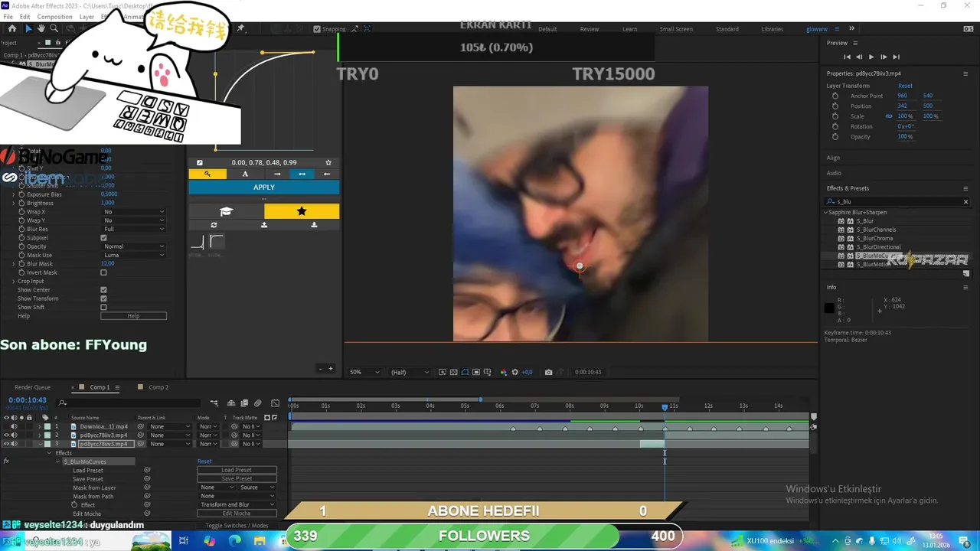Uncheck the Subpixel checkbox

coord(103,238)
